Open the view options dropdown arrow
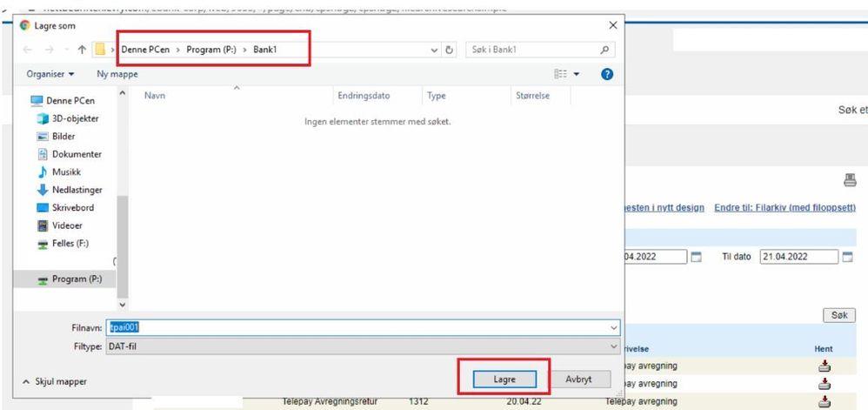 576,74
